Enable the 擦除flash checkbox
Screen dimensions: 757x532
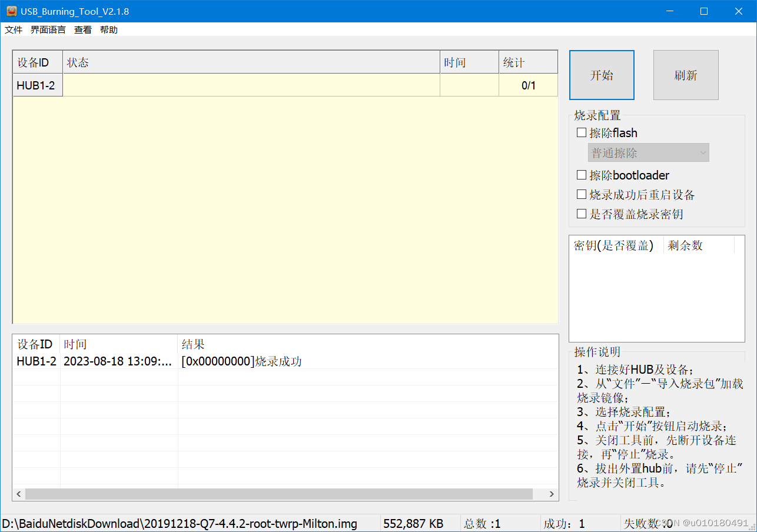582,133
